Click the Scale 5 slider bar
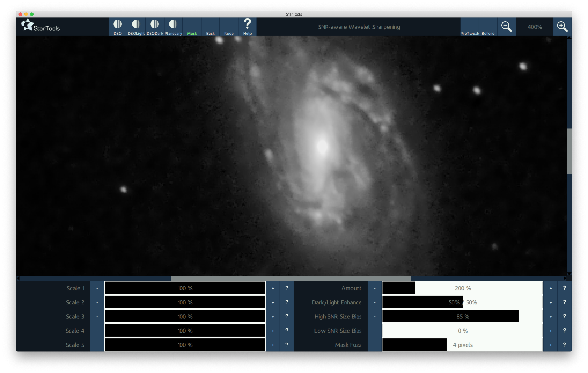 coord(185,345)
